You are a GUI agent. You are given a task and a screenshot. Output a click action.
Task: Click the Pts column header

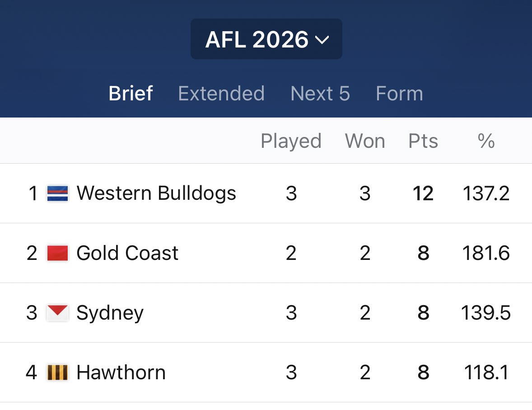click(x=423, y=141)
